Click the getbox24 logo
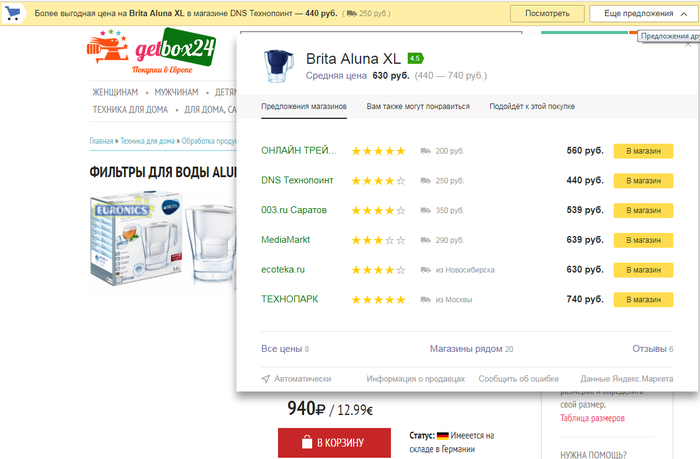Viewport: 700px width, 459px height. pos(151,51)
